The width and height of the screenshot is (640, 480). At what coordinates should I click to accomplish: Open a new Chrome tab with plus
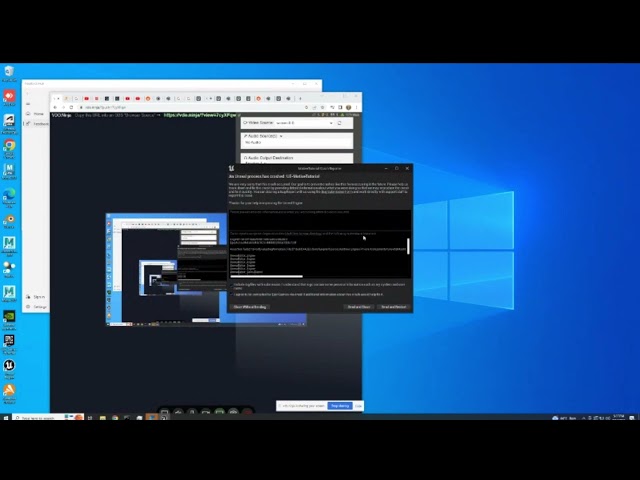click(x=300, y=98)
